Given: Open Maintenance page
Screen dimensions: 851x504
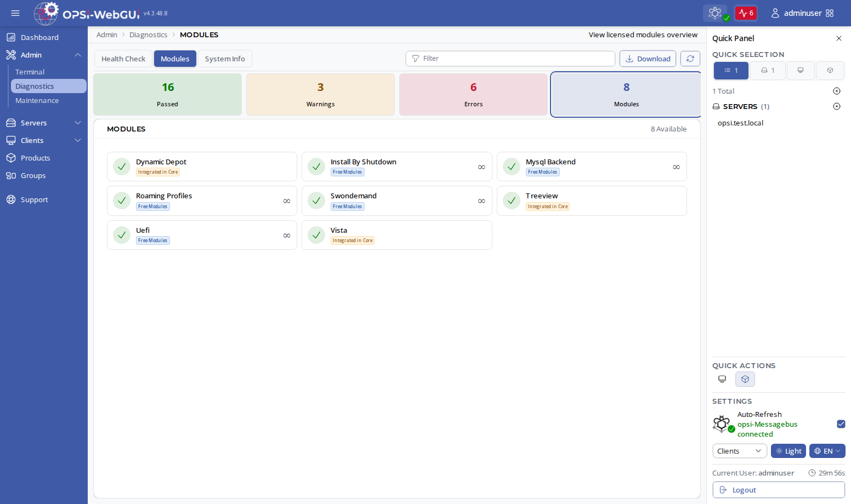Looking at the screenshot, I should pyautogui.click(x=48, y=100).
